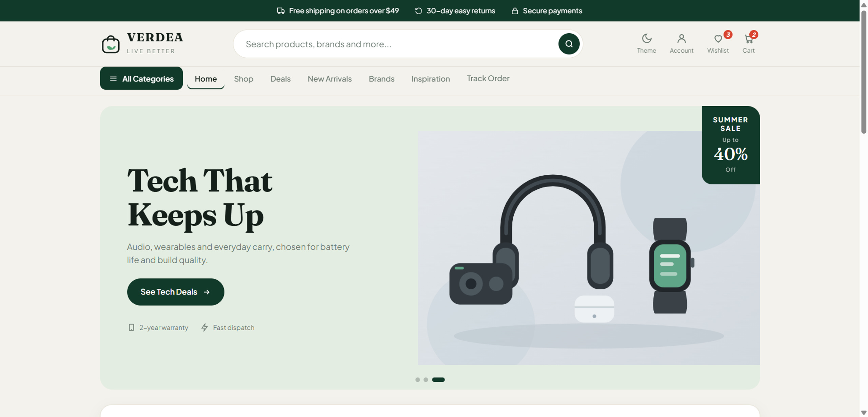Open the Deals nav item
868x417 pixels.
(x=280, y=79)
